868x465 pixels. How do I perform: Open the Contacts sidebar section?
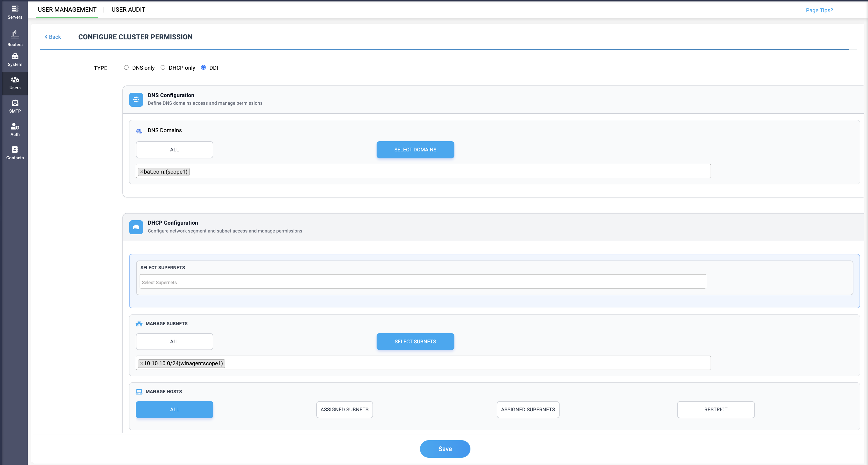tap(15, 153)
